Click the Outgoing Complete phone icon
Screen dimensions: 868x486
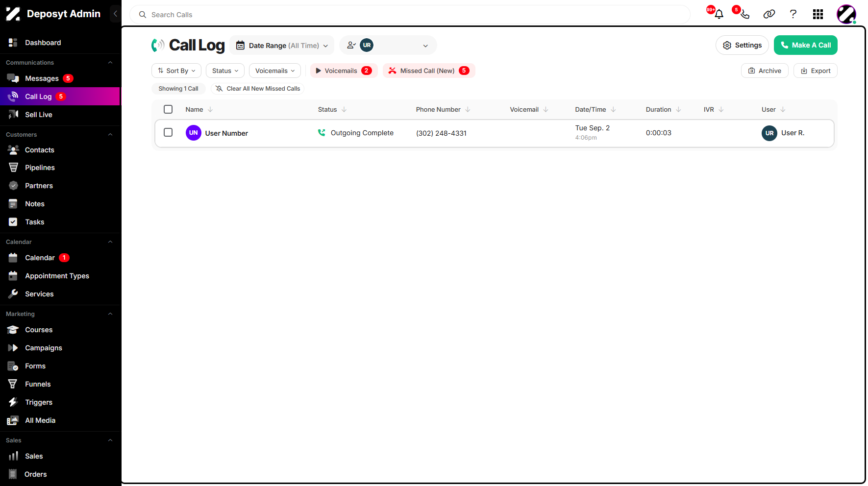(x=322, y=133)
